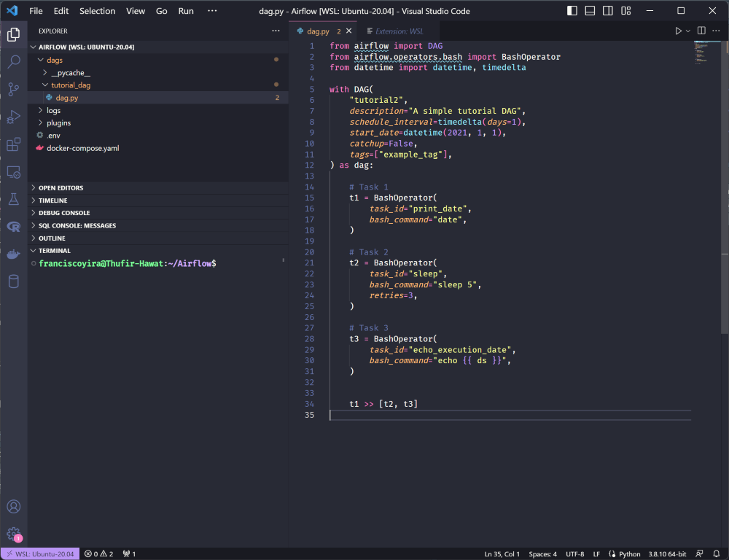Image resolution: width=729 pixels, height=560 pixels.
Task: Open the Remote Explorer view
Action: pos(13,172)
